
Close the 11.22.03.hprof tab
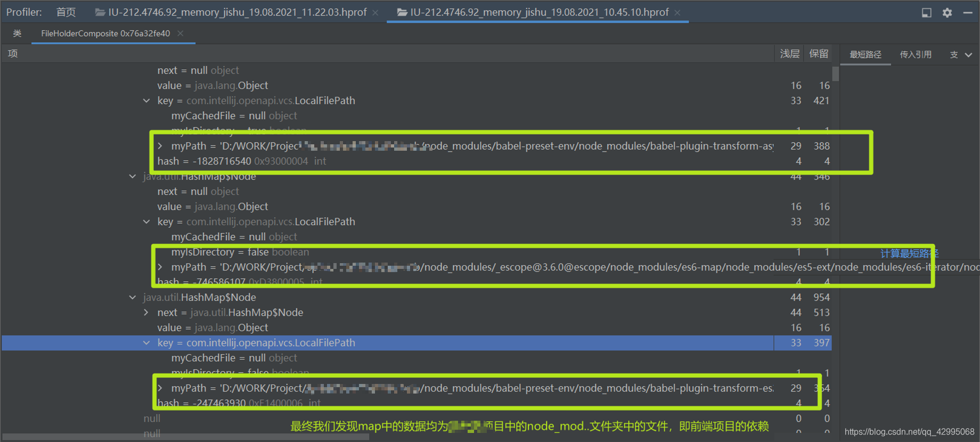(375, 12)
